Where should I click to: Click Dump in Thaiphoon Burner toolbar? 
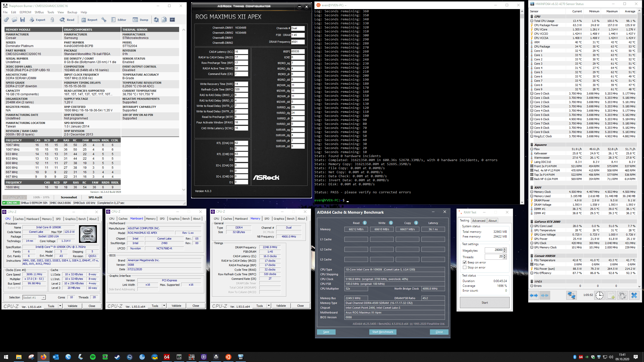click(x=141, y=20)
